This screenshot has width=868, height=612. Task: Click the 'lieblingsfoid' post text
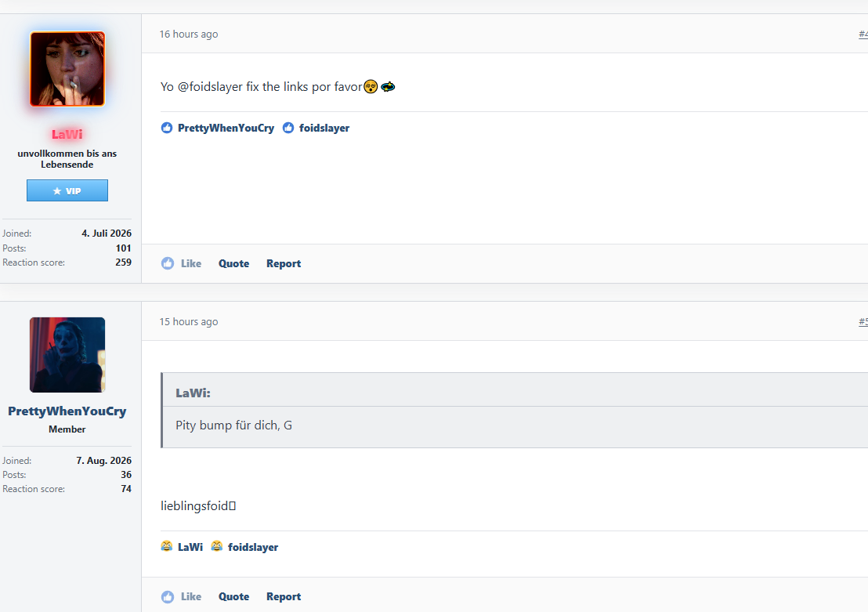click(x=198, y=505)
